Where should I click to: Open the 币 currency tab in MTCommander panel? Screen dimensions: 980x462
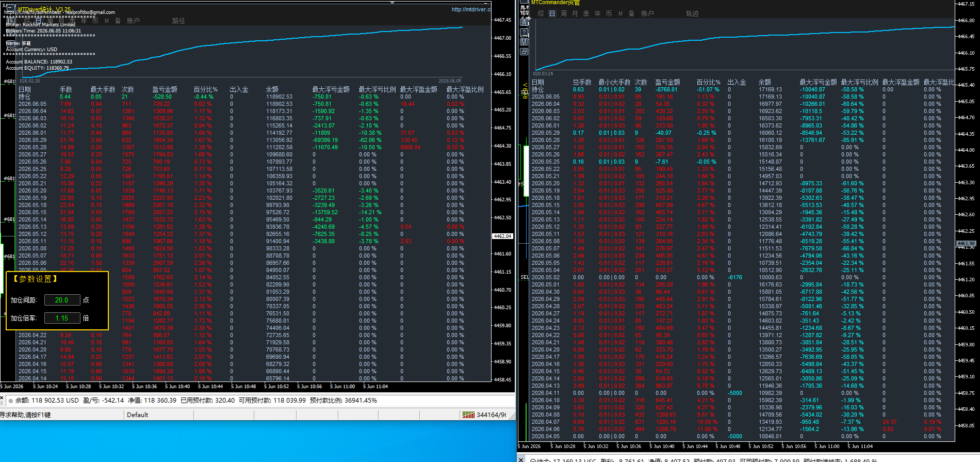[x=609, y=13]
